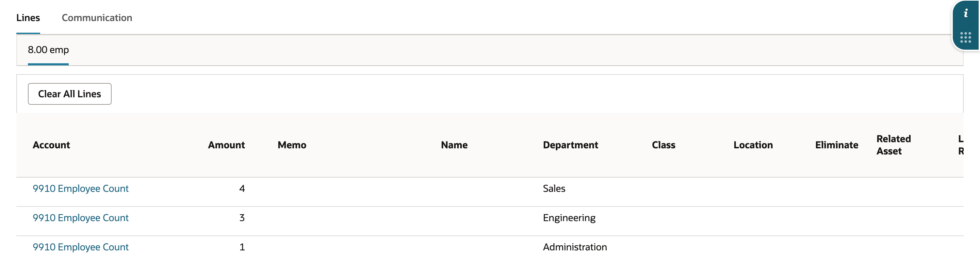Click the Account column header
The width and height of the screenshot is (980, 264).
[51, 145]
